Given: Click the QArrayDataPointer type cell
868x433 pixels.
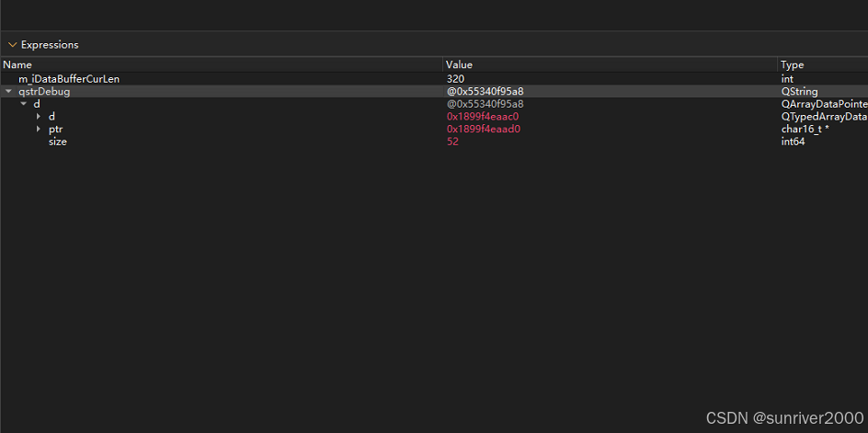Looking at the screenshot, I should 824,104.
